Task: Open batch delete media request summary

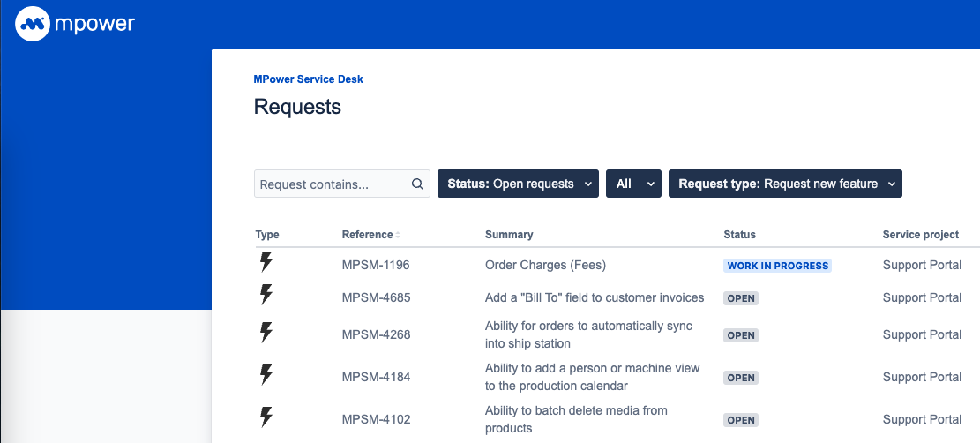Action: 576,419
